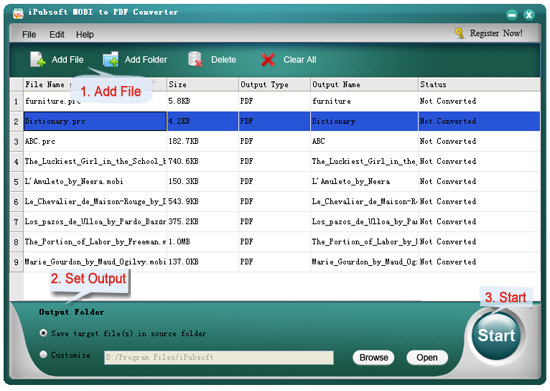Viewport: 550px width, 391px height.
Task: Click the round Start button
Action: pos(496,336)
